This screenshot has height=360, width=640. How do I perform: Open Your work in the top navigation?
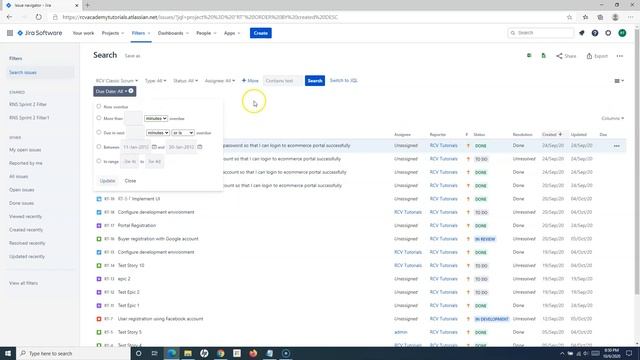[x=83, y=33]
